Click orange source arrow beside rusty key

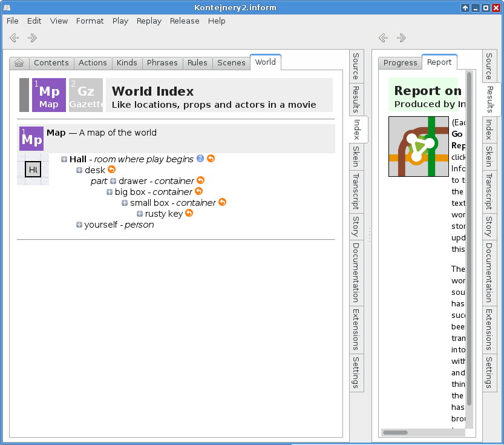pyautogui.click(x=189, y=213)
